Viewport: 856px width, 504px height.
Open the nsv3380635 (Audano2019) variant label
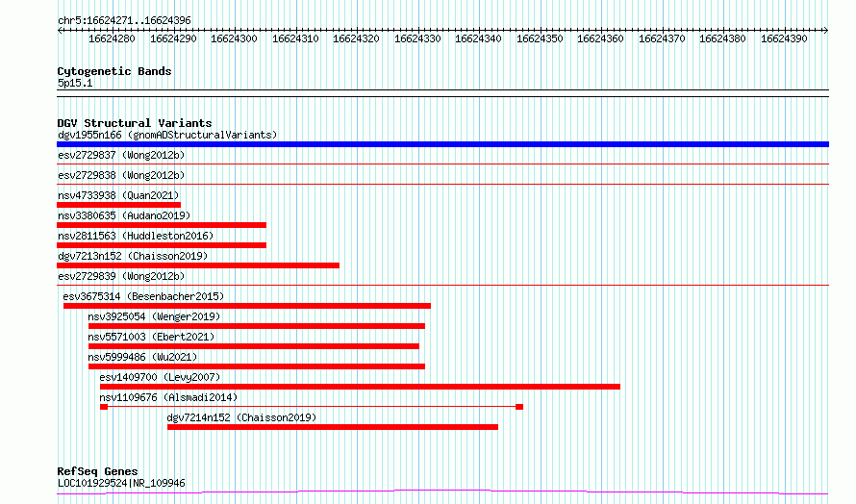click(124, 215)
